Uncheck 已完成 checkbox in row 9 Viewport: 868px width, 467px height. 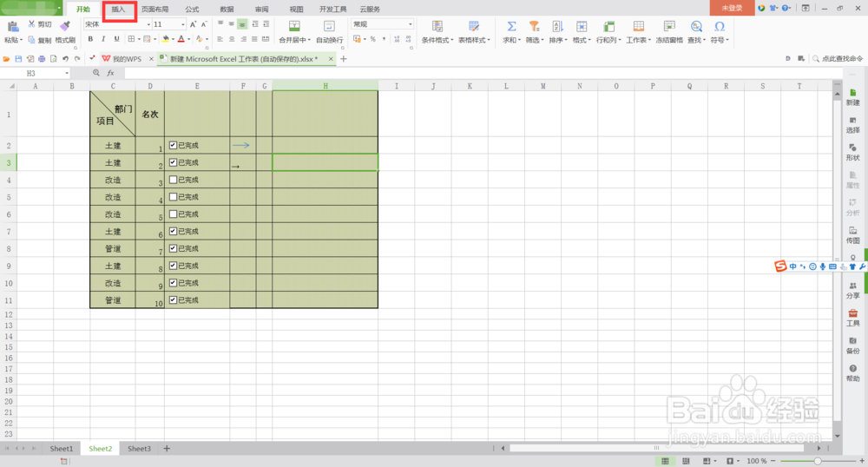174,265
